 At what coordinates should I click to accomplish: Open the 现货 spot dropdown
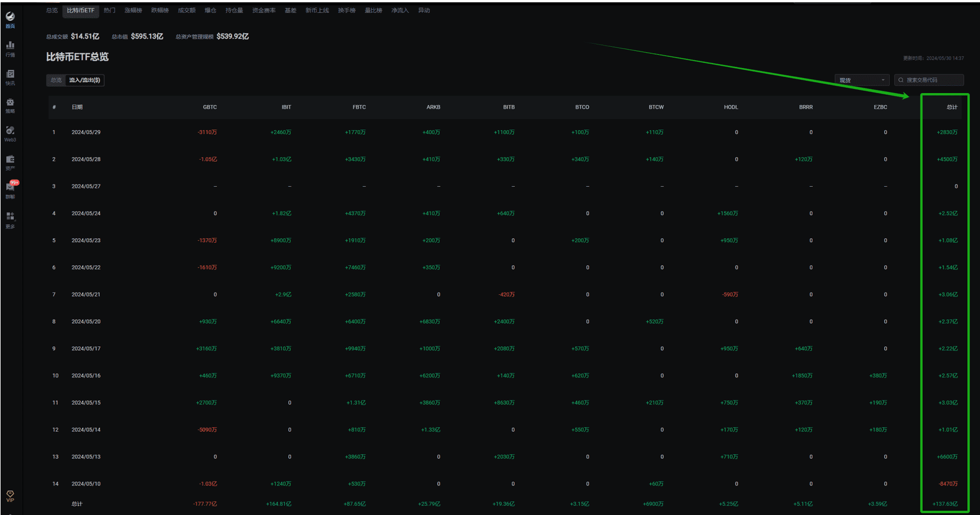[862, 80]
